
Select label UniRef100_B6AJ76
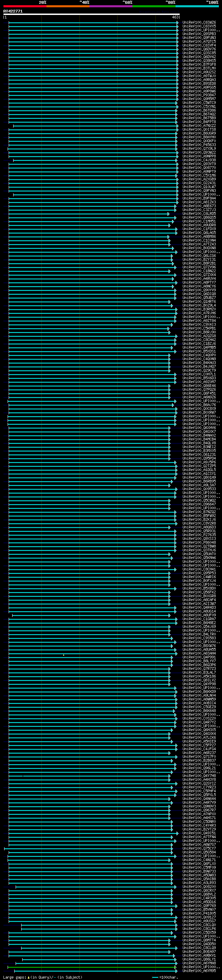199,405
